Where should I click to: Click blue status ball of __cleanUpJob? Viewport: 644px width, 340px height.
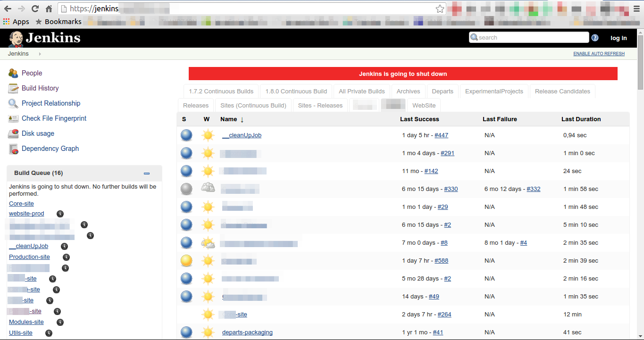pyautogui.click(x=186, y=135)
